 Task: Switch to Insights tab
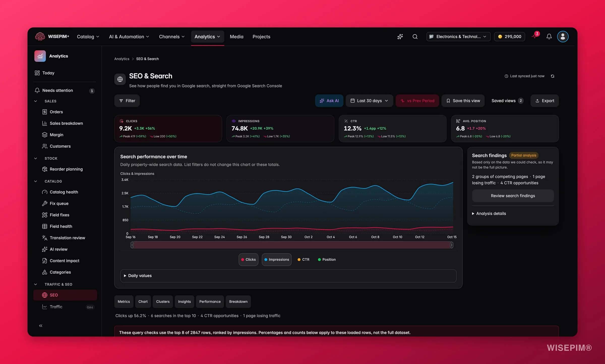click(184, 302)
